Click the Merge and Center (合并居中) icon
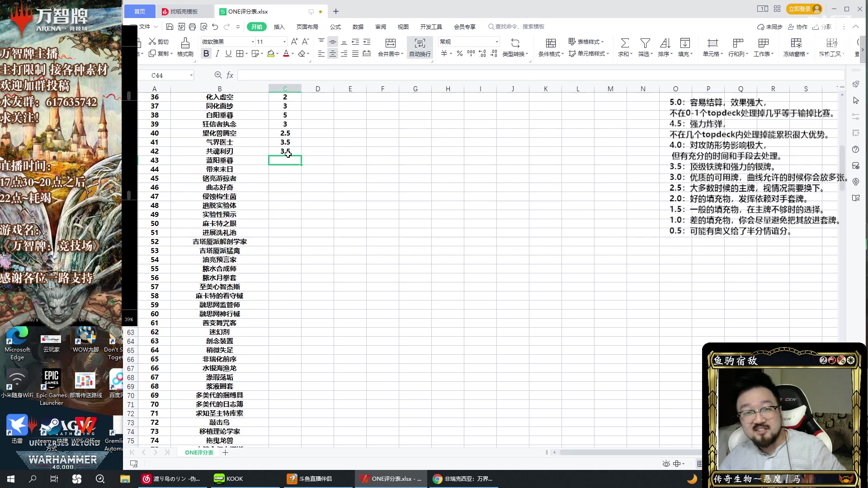The height and width of the screenshot is (488, 868). tap(390, 43)
